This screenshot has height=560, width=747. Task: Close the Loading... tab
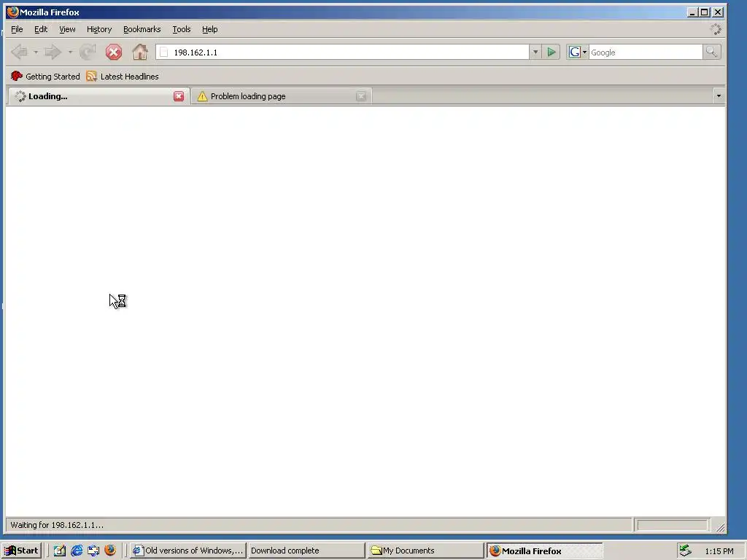pos(179,96)
